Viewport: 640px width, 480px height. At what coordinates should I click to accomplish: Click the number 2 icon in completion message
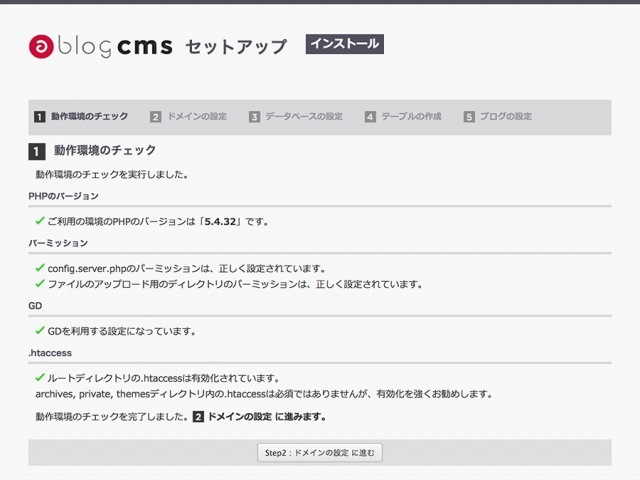coord(198,417)
